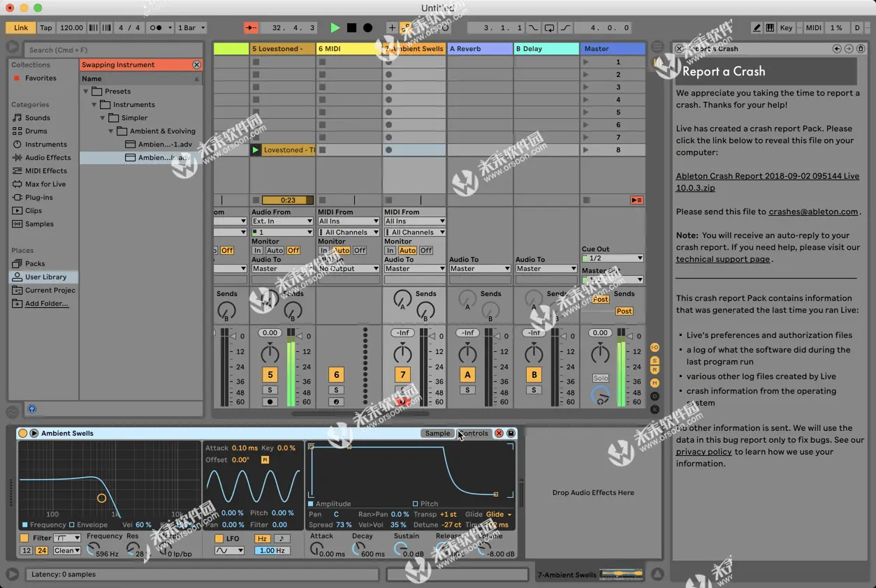Click Add Folder in Places

coord(47,303)
